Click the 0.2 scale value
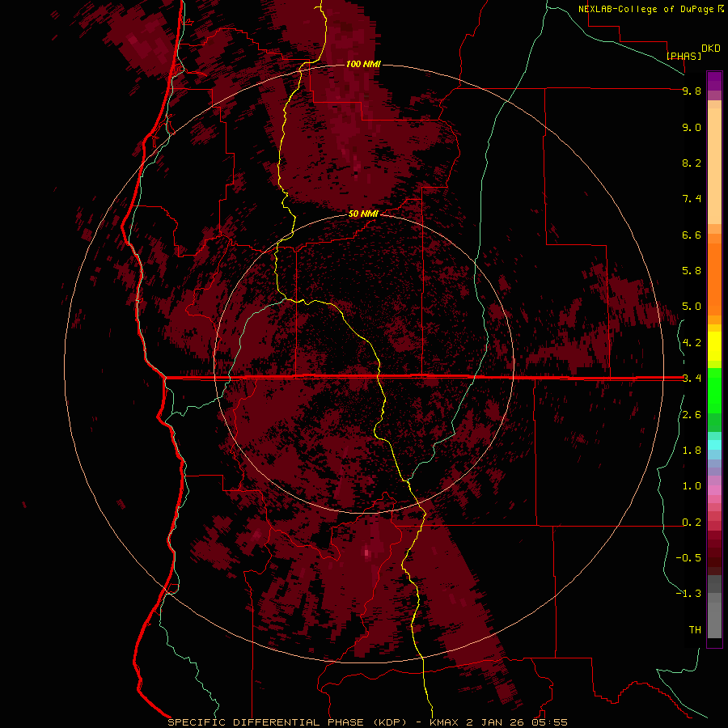 point(692,523)
